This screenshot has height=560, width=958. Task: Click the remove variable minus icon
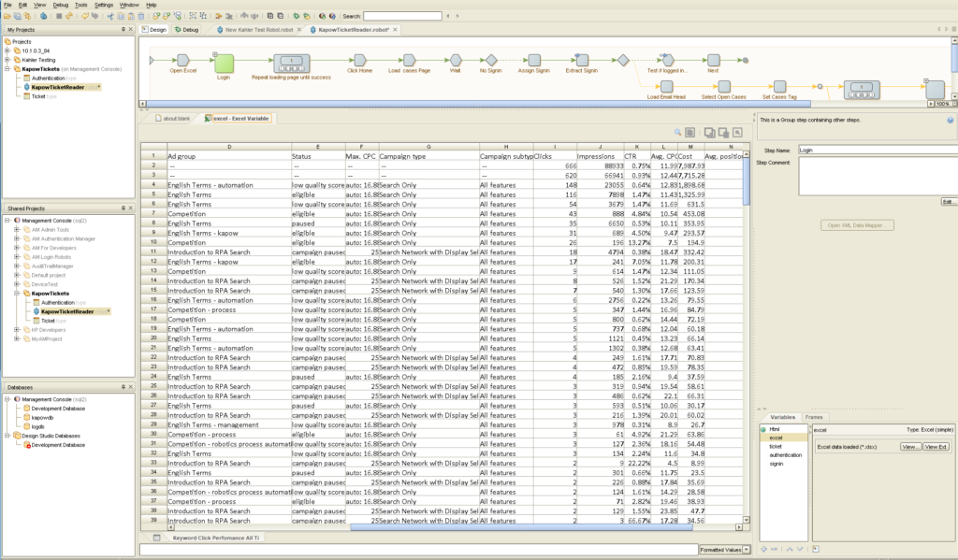coord(774,549)
